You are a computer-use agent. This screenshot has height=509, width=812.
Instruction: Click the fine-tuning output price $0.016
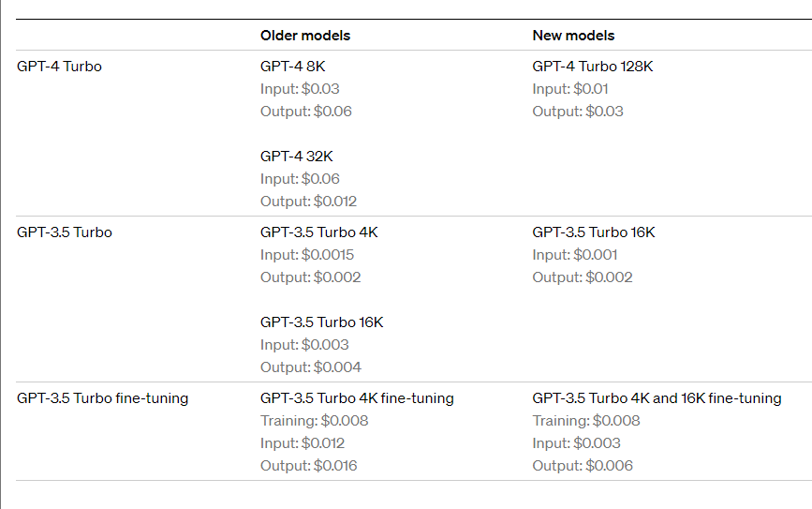(334, 466)
